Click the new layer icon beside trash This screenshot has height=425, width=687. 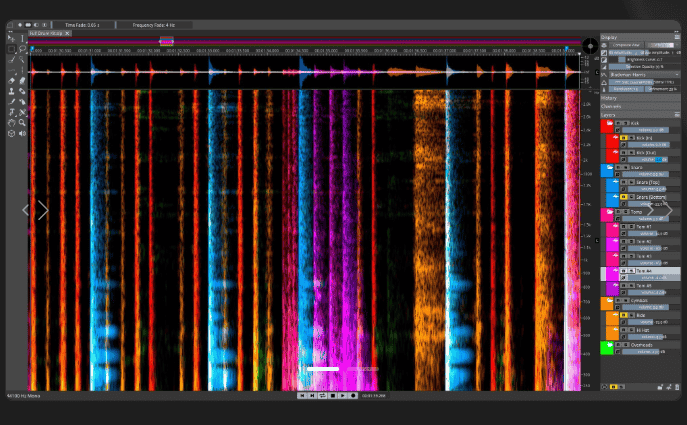coord(669,387)
